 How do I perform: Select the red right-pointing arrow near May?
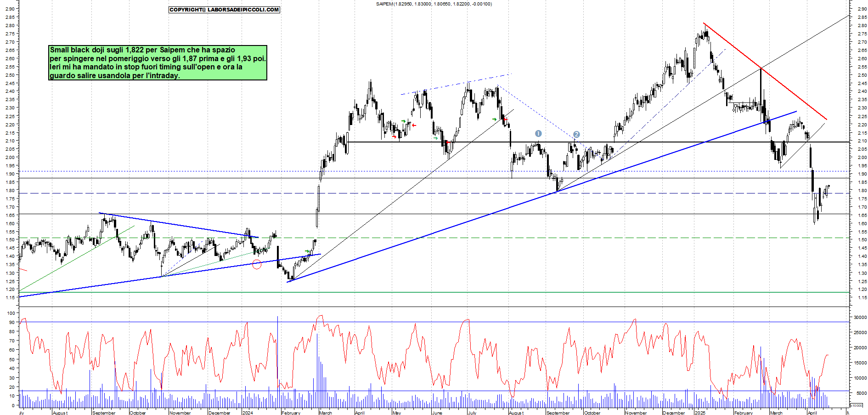click(394, 136)
